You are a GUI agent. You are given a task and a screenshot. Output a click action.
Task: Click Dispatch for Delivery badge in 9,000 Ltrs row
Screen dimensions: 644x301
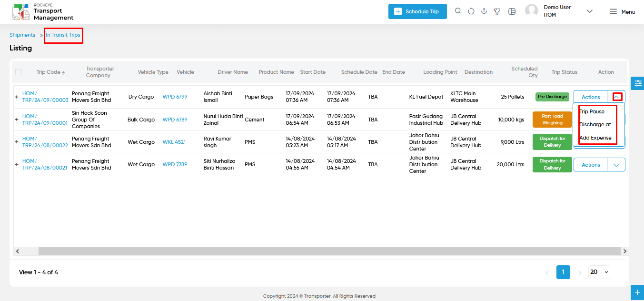[x=552, y=142]
